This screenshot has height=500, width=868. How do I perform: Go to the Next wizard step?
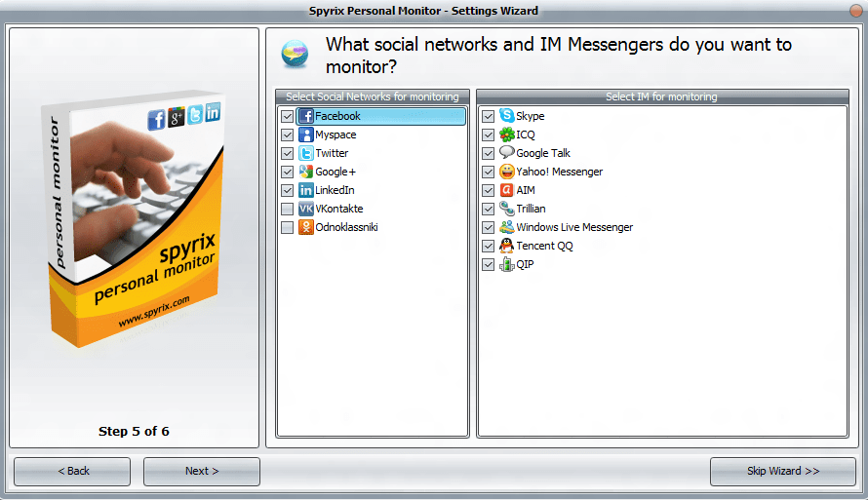pos(202,471)
